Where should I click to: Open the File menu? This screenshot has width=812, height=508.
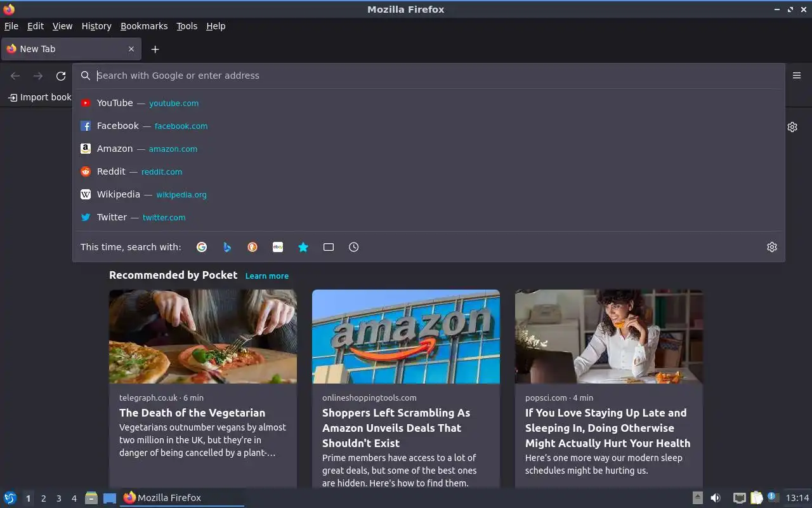click(11, 26)
